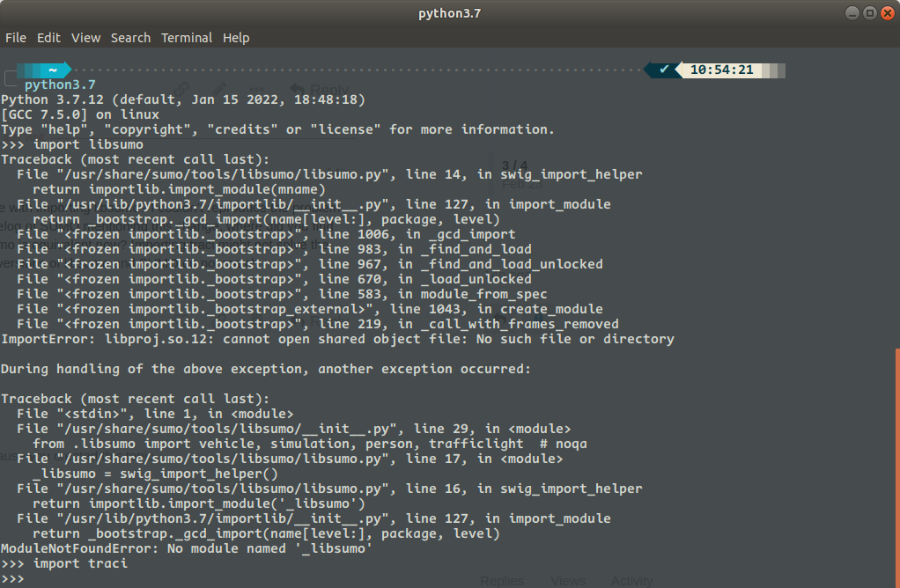Open the Edit menu
The height and width of the screenshot is (588, 900).
coord(48,38)
